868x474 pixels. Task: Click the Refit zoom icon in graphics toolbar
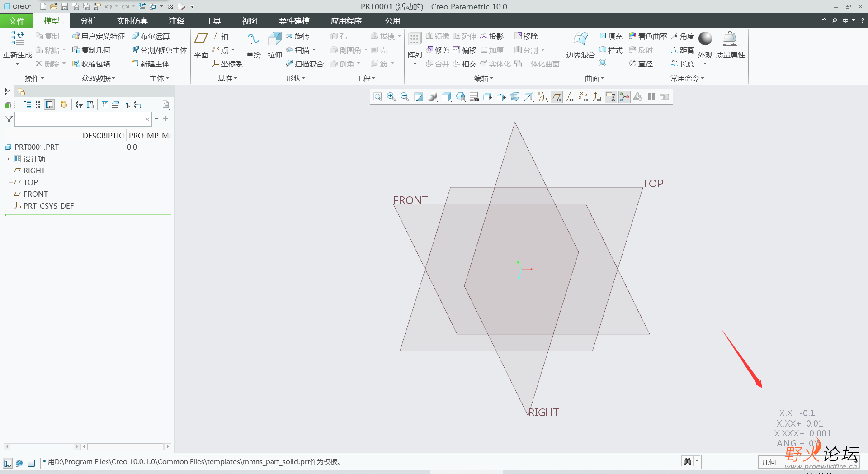point(378,97)
